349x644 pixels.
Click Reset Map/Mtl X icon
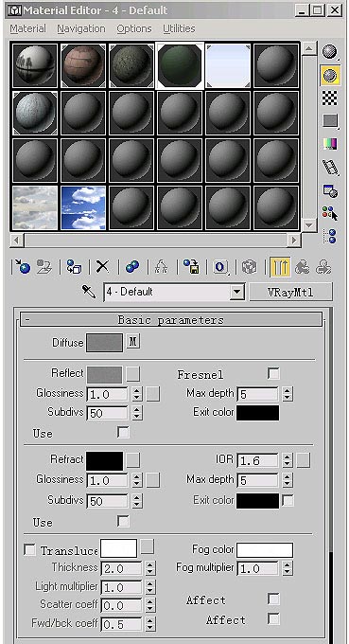pos(102,267)
